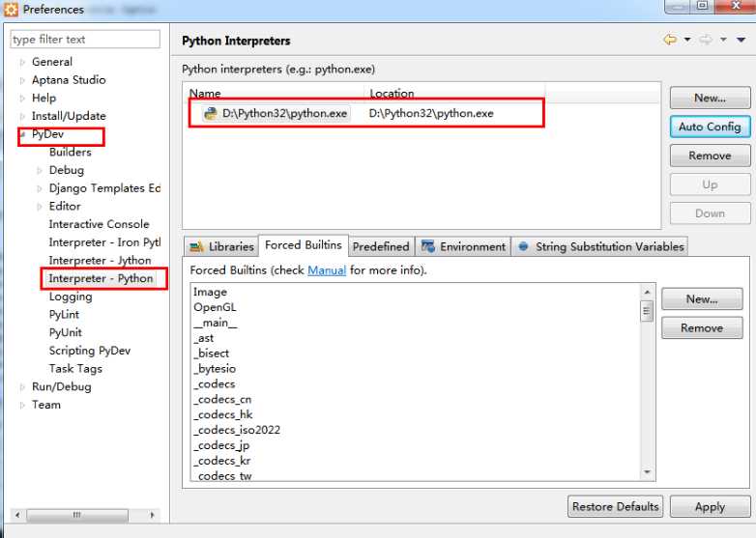Select Interpreter - Jython item
The height and width of the screenshot is (538, 756).
(100, 261)
